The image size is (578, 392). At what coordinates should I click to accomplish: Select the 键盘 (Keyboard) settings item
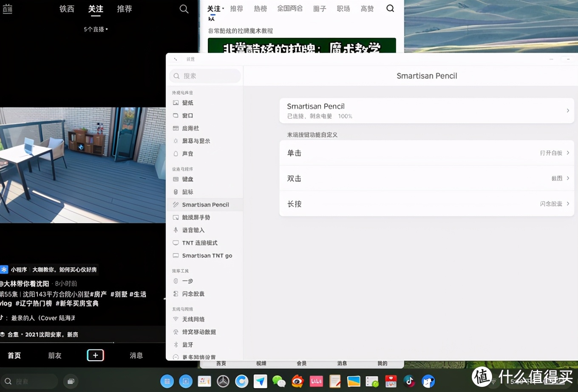pyautogui.click(x=187, y=179)
